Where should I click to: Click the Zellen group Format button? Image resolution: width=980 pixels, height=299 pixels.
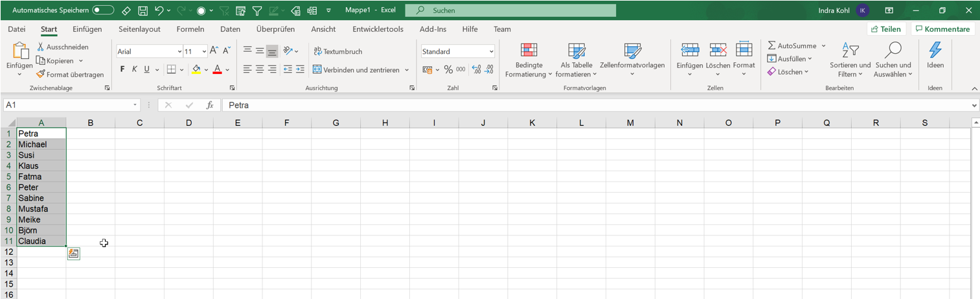point(744,59)
